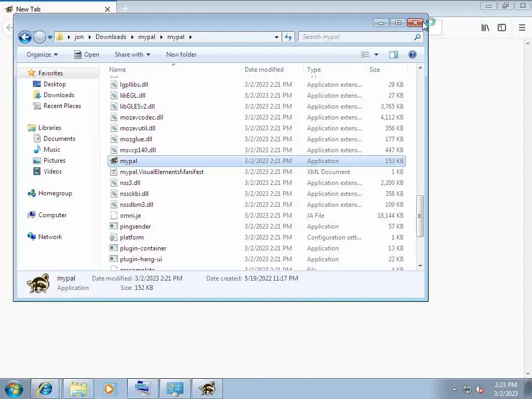This screenshot has height=399, width=532.
Task: Open the Organize menu
Action: [x=42, y=55]
